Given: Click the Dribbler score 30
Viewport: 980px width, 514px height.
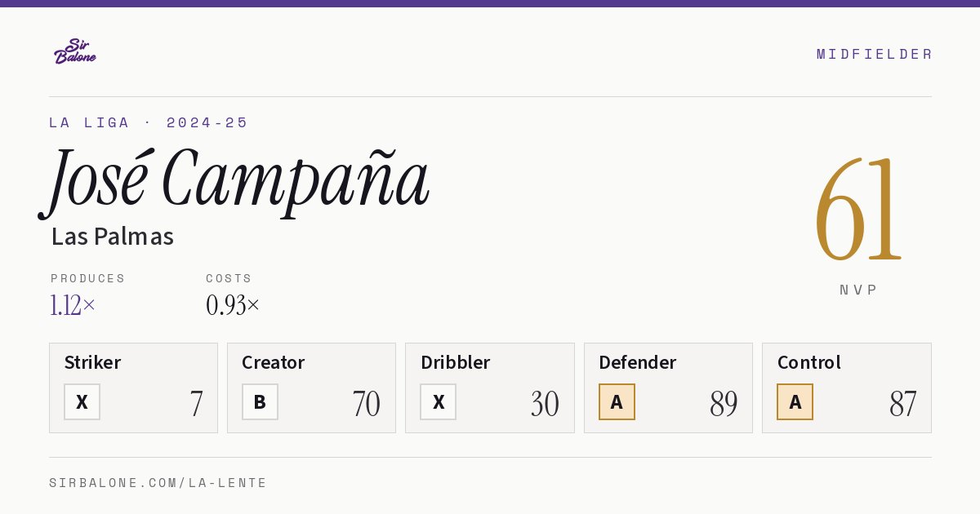Looking at the screenshot, I should (x=545, y=404).
